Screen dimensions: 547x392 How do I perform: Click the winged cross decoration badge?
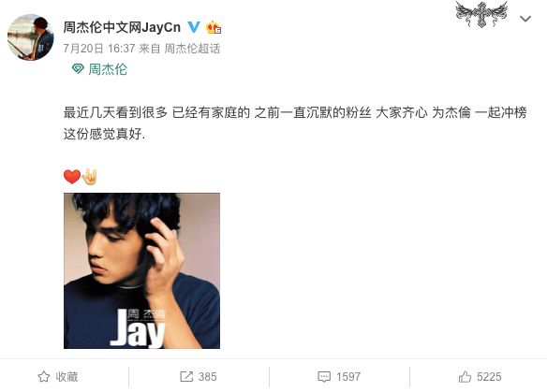tap(481, 14)
